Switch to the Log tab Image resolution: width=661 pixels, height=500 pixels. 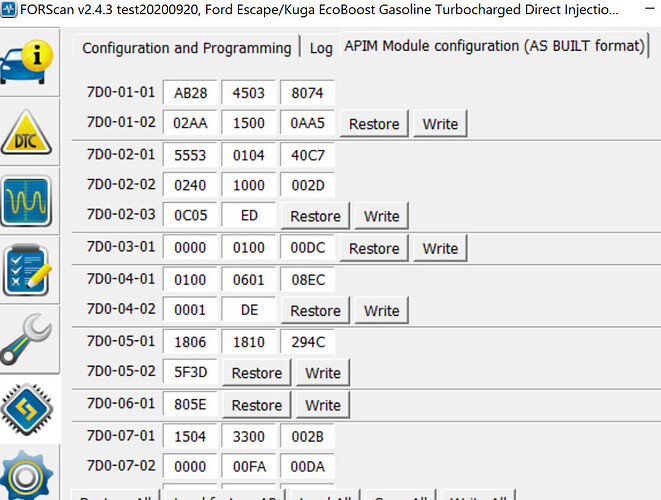[x=321, y=48]
